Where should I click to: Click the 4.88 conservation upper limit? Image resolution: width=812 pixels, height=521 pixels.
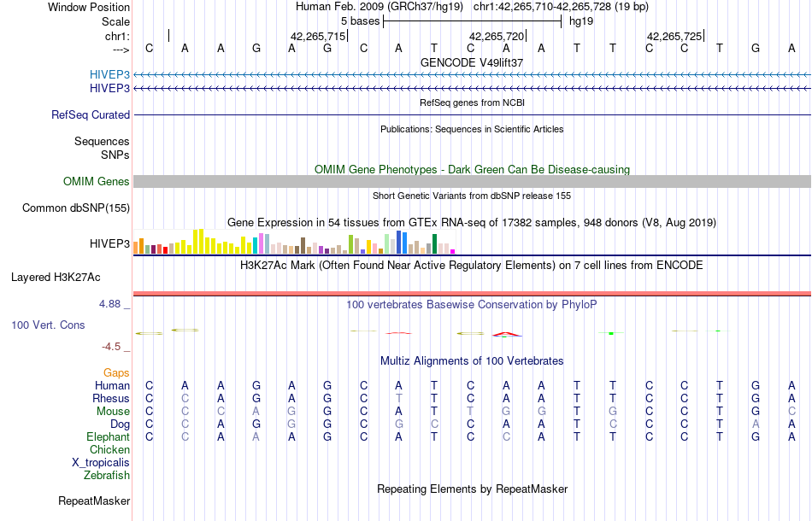pyautogui.click(x=109, y=304)
